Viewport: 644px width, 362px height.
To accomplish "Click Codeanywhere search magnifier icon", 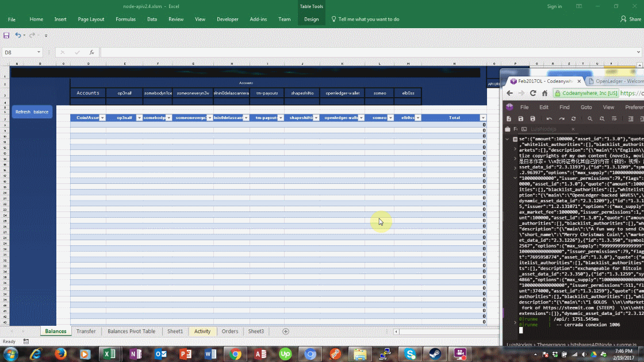I will coord(590,118).
